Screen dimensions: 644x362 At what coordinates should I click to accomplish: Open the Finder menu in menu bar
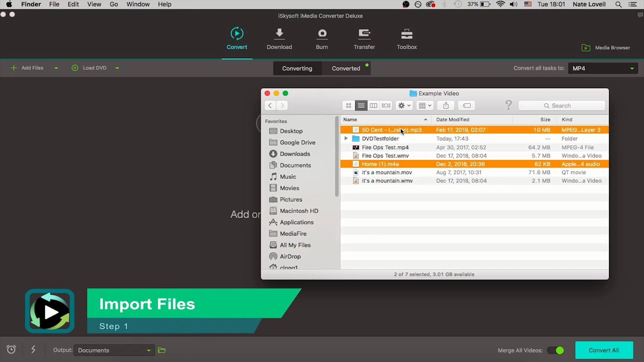(31, 4)
